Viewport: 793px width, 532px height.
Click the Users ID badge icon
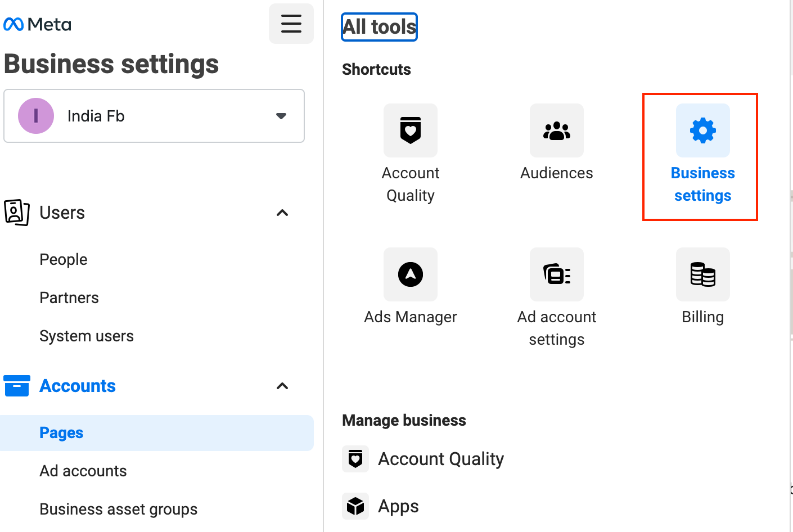17,213
